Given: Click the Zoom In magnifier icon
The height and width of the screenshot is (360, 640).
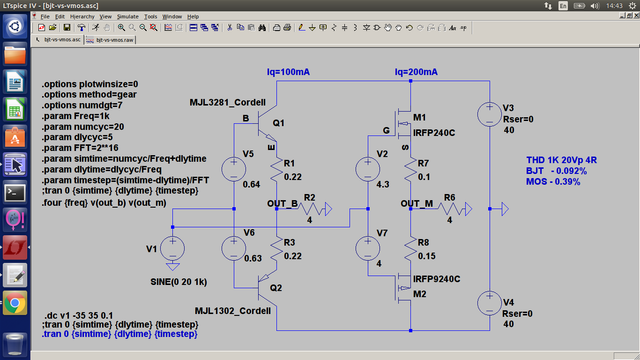Looking at the screenshot, I should [x=121, y=28].
